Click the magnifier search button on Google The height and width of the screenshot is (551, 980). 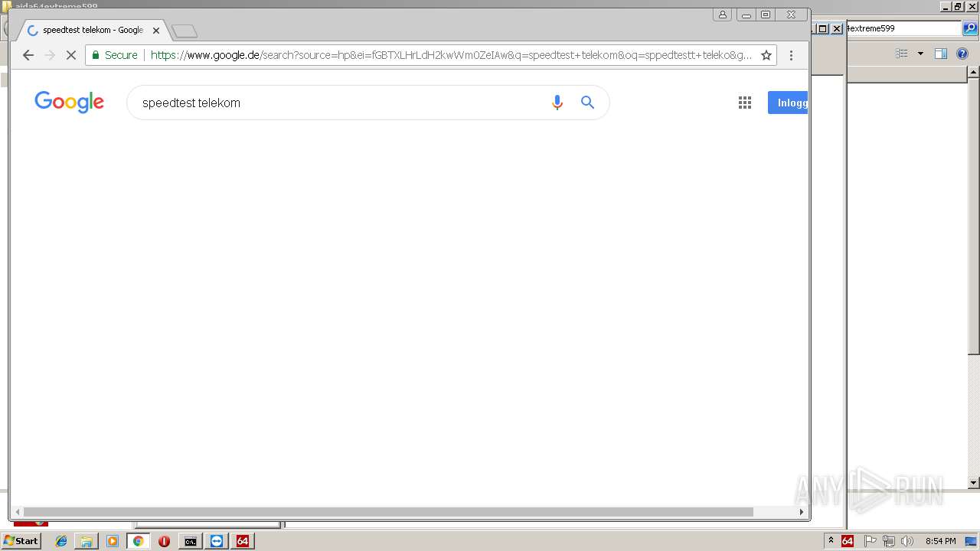[587, 103]
